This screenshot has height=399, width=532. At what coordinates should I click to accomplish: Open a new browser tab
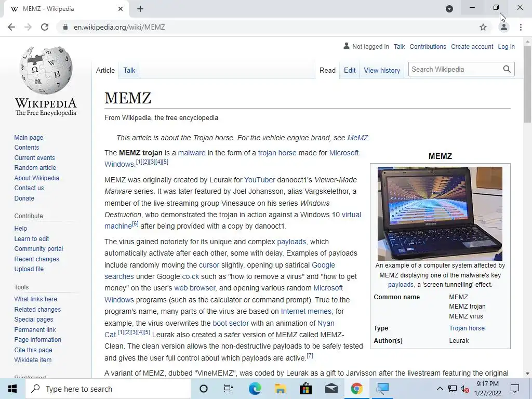pos(140,9)
